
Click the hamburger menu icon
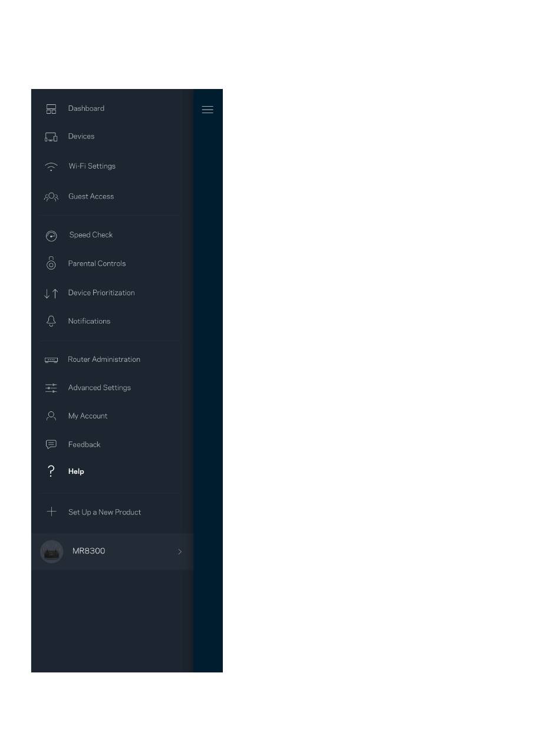[207, 110]
